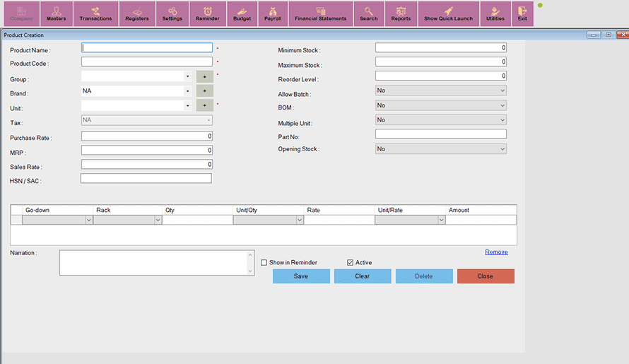Click the Exit door icon
Image resolution: width=629 pixels, height=364 pixels.
click(x=522, y=13)
